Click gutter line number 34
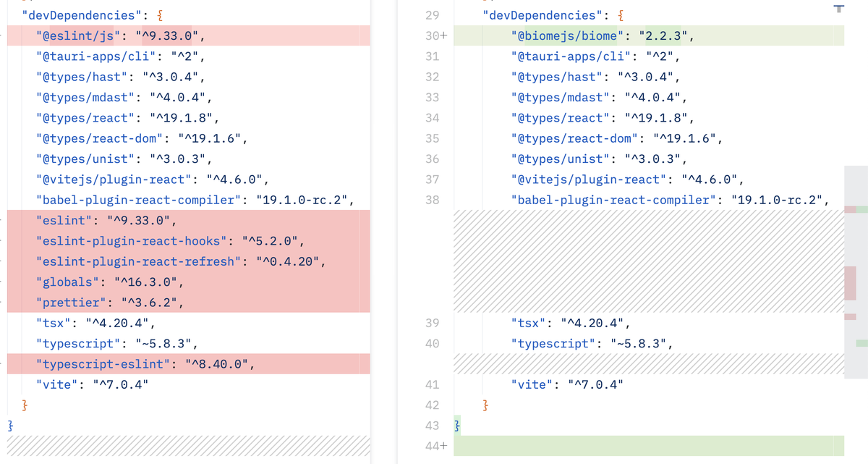868x464 pixels. [433, 117]
